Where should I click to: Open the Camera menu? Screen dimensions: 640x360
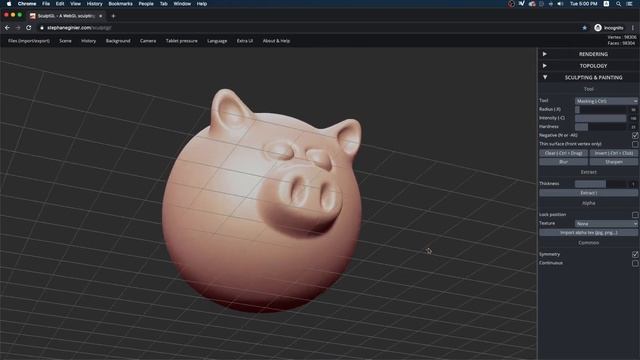(148, 41)
